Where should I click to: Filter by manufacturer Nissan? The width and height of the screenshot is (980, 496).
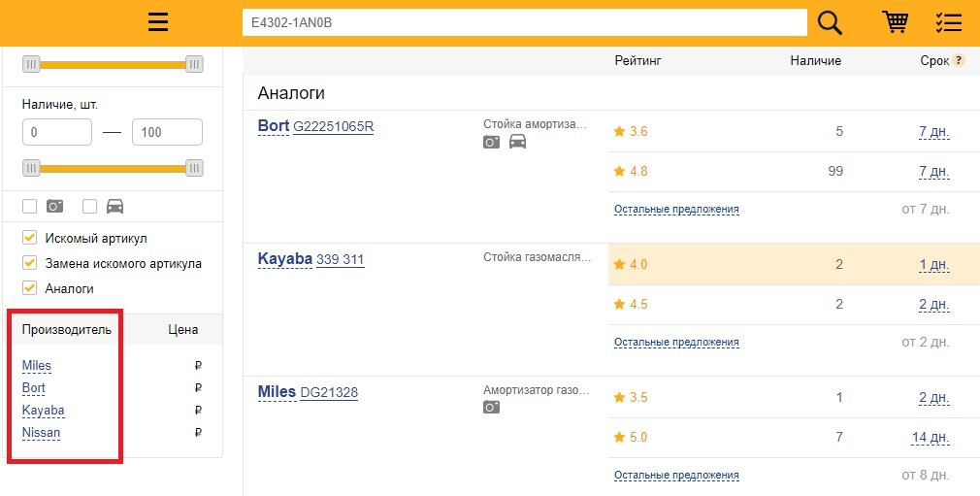(42, 433)
